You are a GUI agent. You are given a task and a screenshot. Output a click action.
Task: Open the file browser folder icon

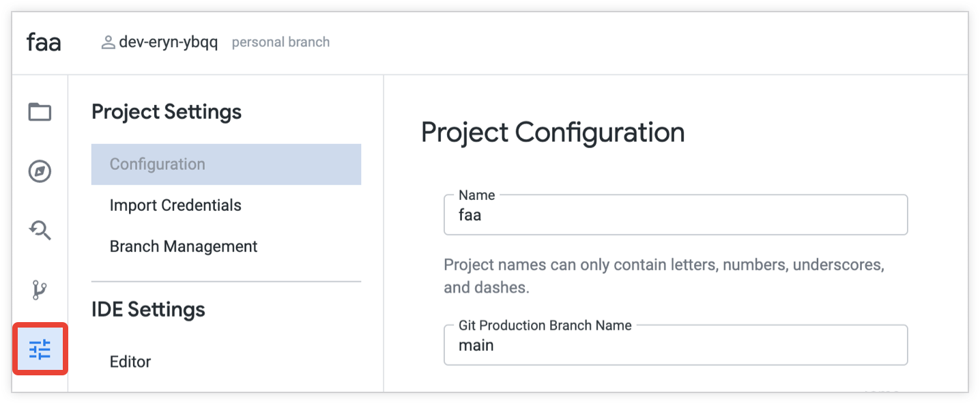pos(40,111)
